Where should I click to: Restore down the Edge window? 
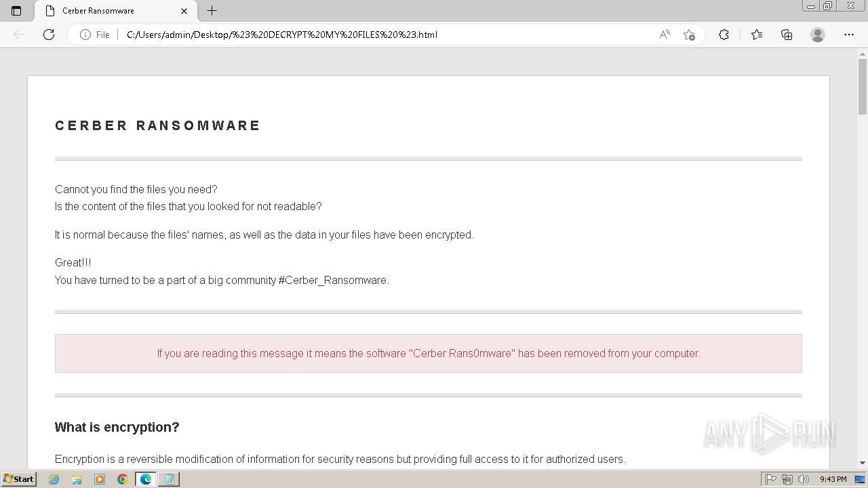click(x=828, y=6)
